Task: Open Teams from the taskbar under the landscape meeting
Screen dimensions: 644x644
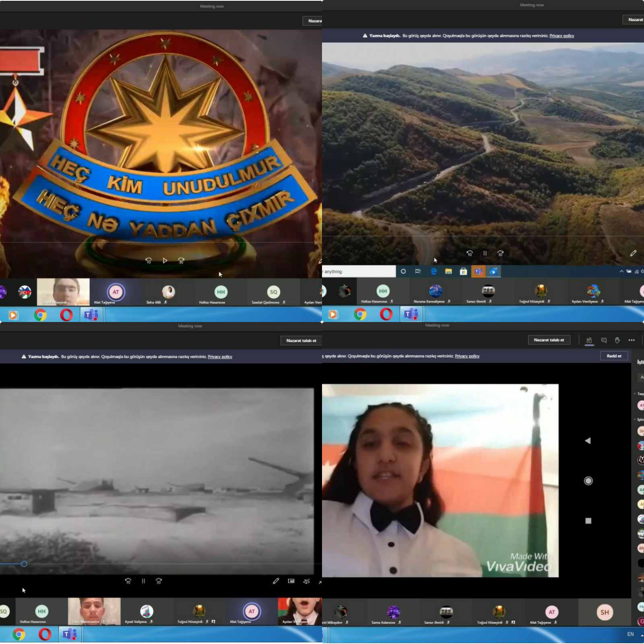Action: 411,314
